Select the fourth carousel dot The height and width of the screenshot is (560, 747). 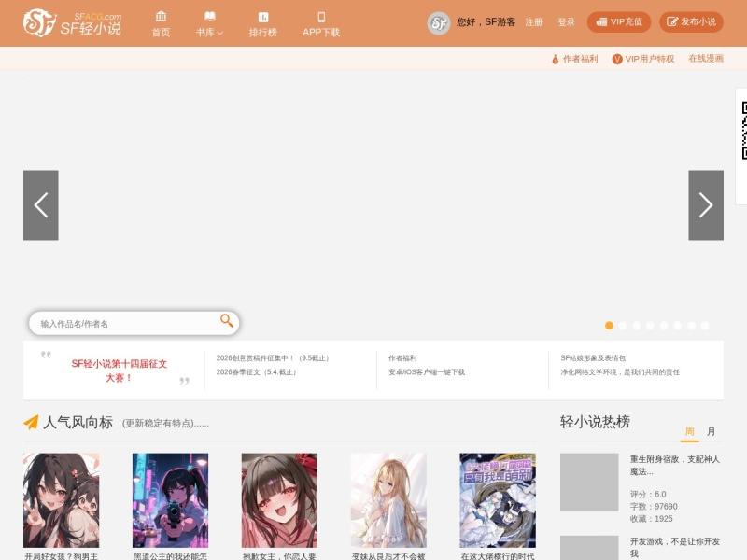point(650,325)
